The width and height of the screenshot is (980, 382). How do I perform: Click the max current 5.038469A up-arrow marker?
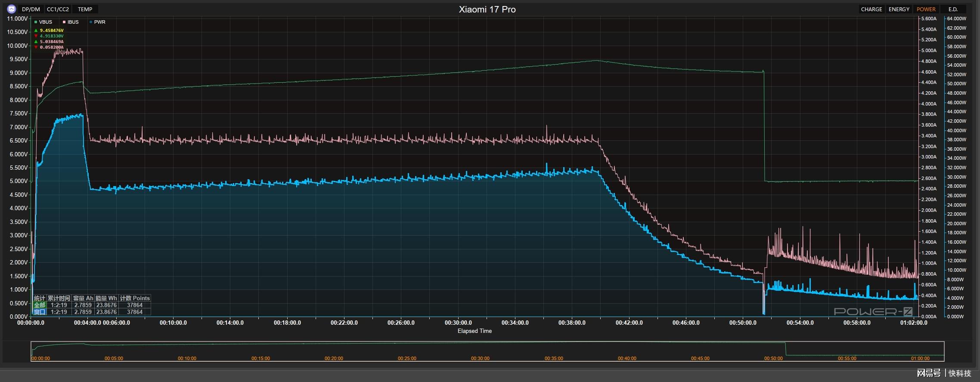pyautogui.click(x=36, y=42)
